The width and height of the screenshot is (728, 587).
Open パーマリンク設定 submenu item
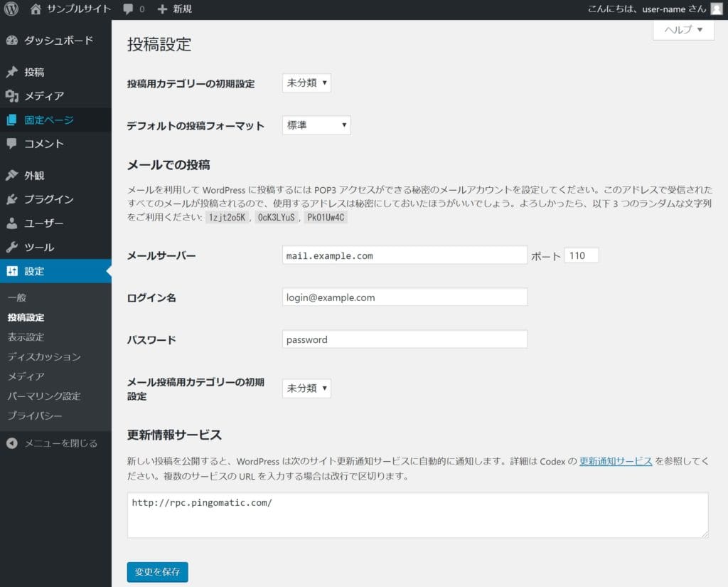(x=44, y=396)
